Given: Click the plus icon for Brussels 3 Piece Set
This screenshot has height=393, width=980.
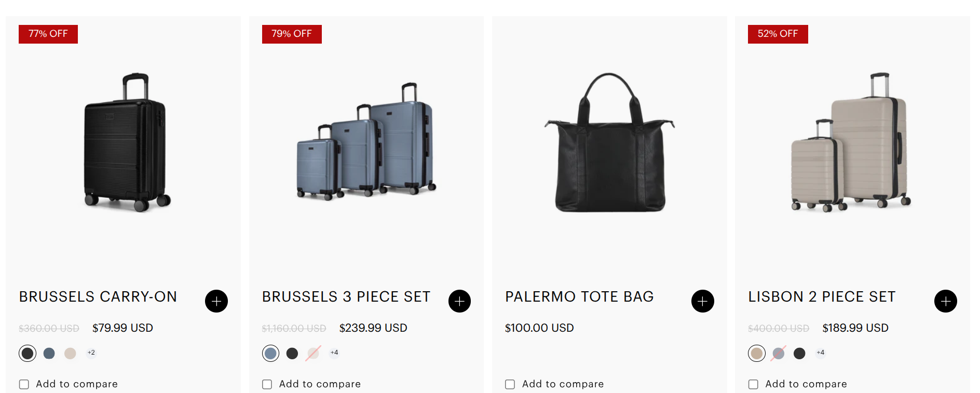Looking at the screenshot, I should (459, 301).
